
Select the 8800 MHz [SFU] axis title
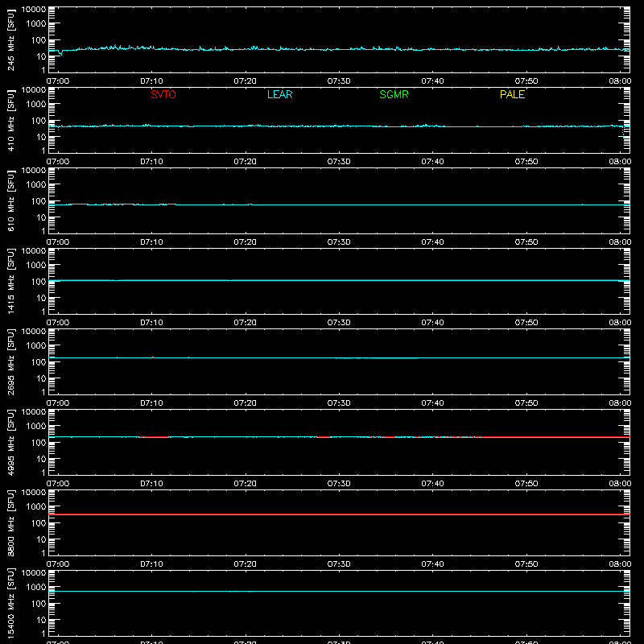coord(10,522)
